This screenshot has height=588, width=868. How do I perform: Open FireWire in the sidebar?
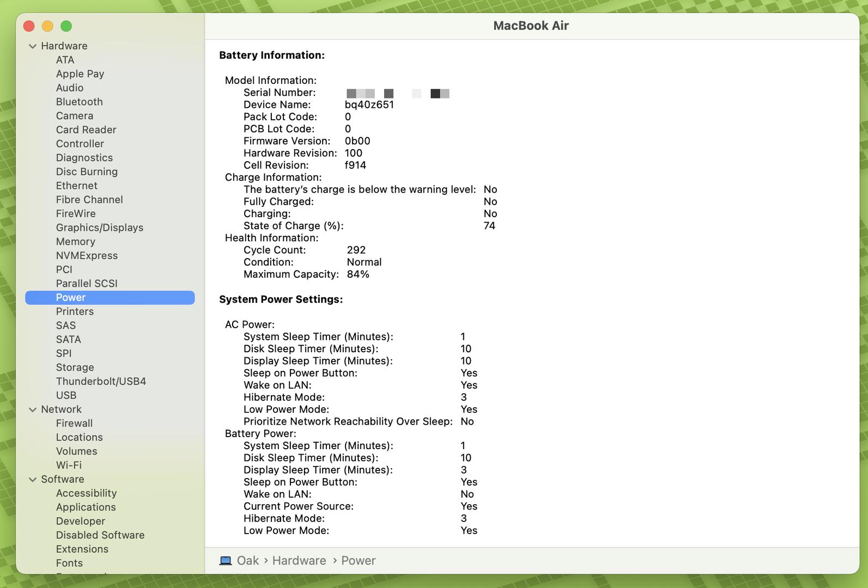[76, 213]
